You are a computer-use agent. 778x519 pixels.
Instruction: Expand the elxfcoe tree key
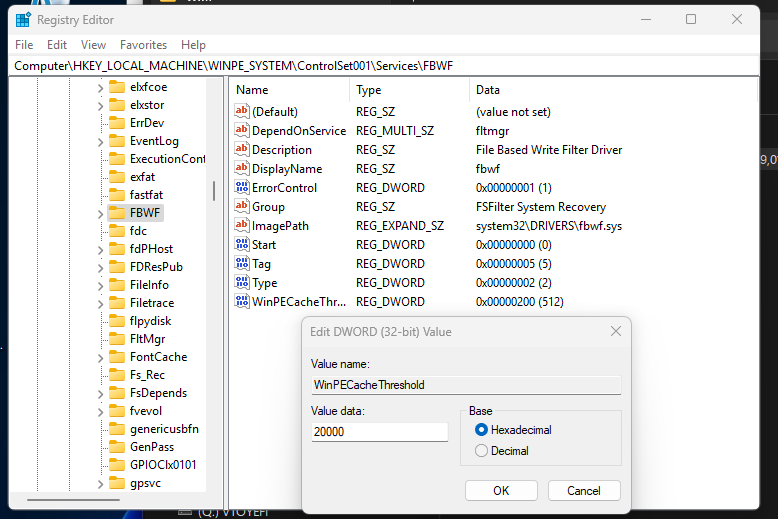100,88
